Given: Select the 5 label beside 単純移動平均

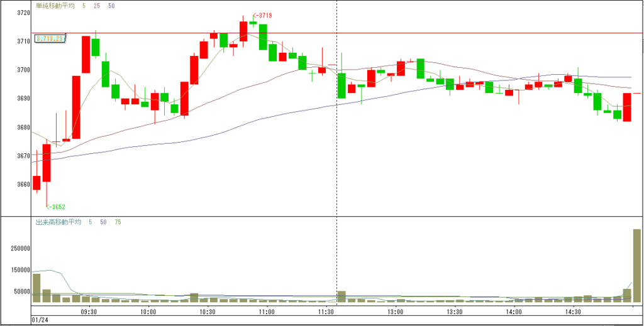Looking at the screenshot, I should (85, 6).
